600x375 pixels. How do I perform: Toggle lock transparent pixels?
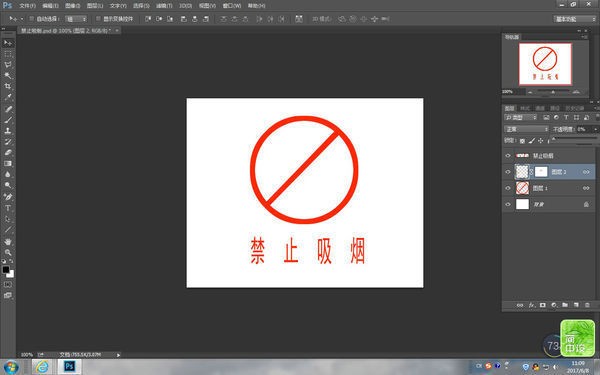pyautogui.click(x=522, y=141)
